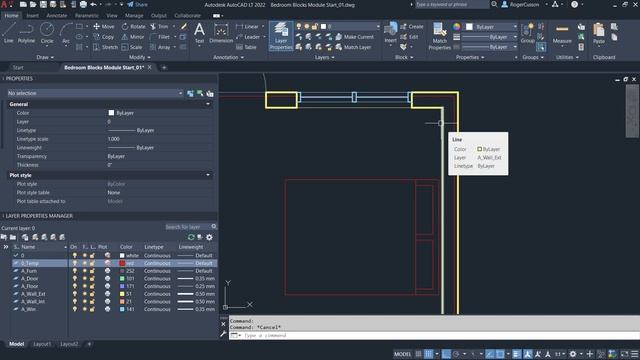Toggle lock for layer 0_Temp

pyautogui.click(x=92, y=263)
